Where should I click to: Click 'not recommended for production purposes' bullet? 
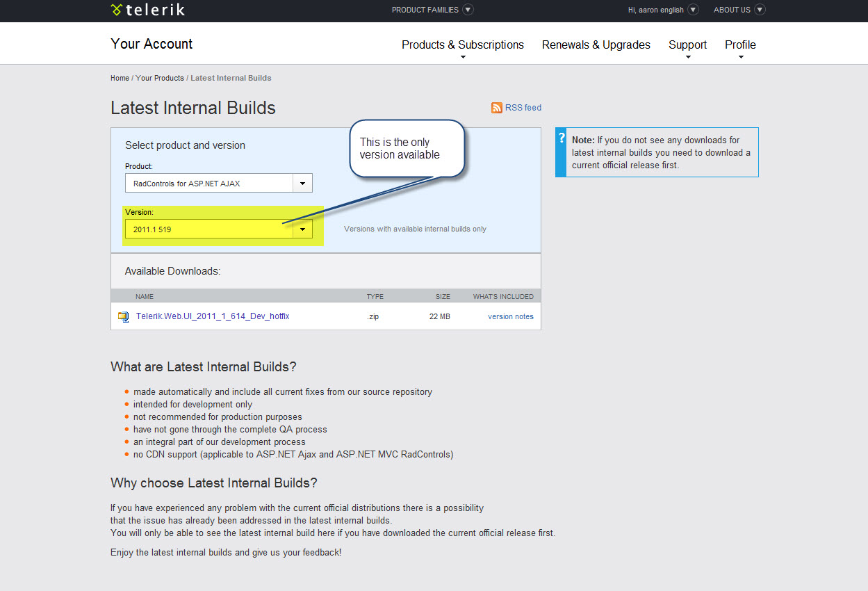click(218, 416)
